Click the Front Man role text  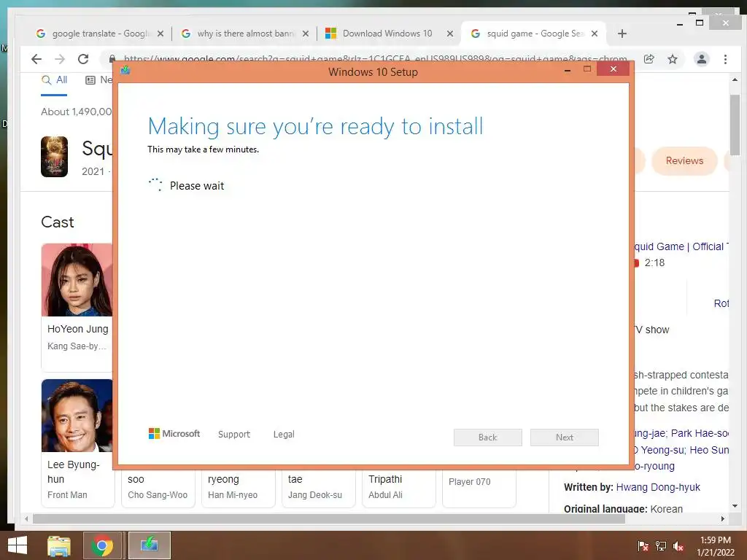67,495
